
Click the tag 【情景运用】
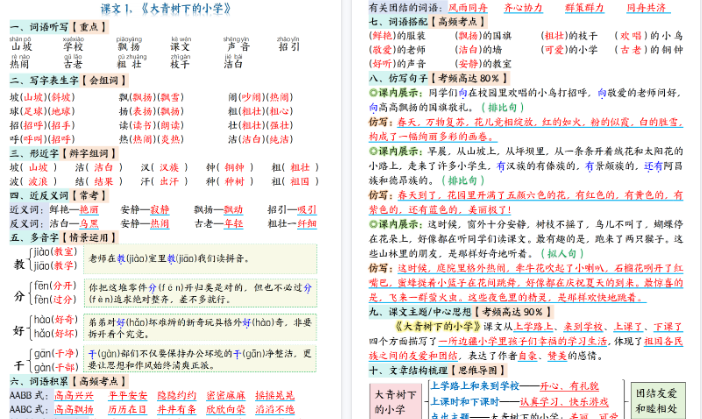89,238
